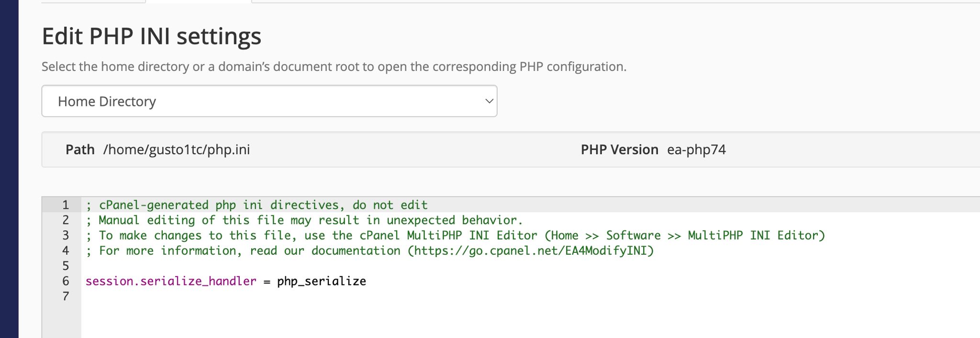Click the "PHP Version" label

pos(619,150)
